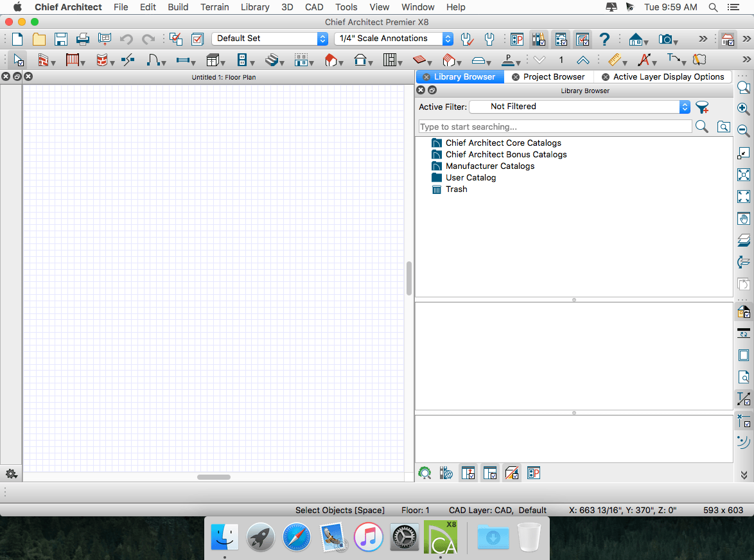Toggle the library Use Plan Materials button
Image resolution: width=754 pixels, height=560 pixels.
pyautogui.click(x=512, y=473)
